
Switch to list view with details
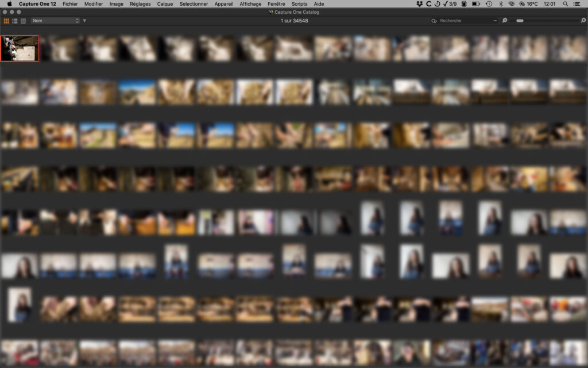14,21
